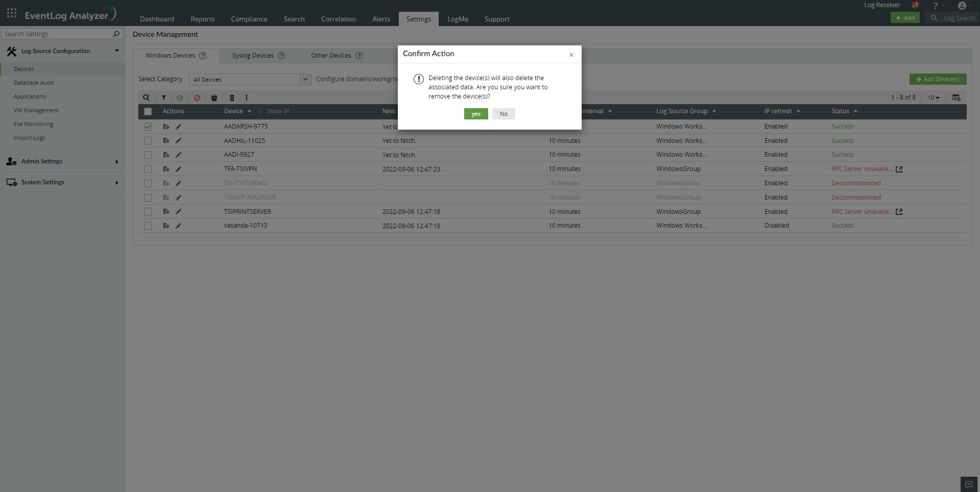Confirm device deletion with yes button

pyautogui.click(x=475, y=114)
